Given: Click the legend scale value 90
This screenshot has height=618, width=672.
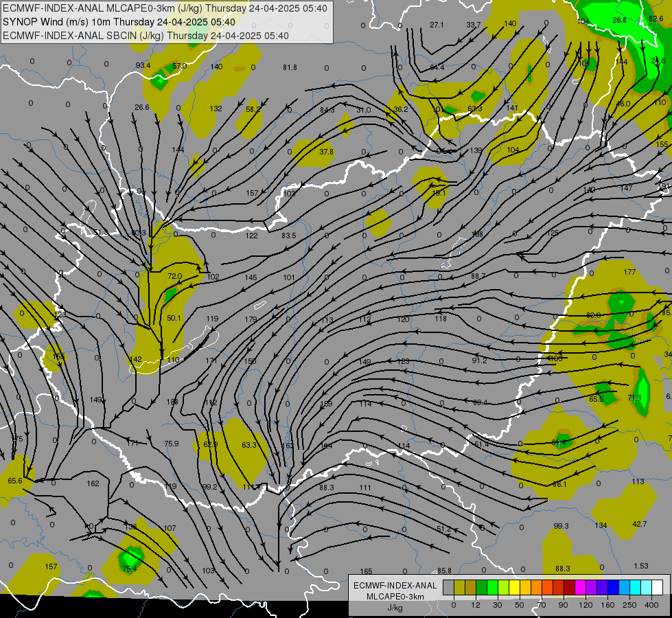Looking at the screenshot, I should click(x=563, y=605).
